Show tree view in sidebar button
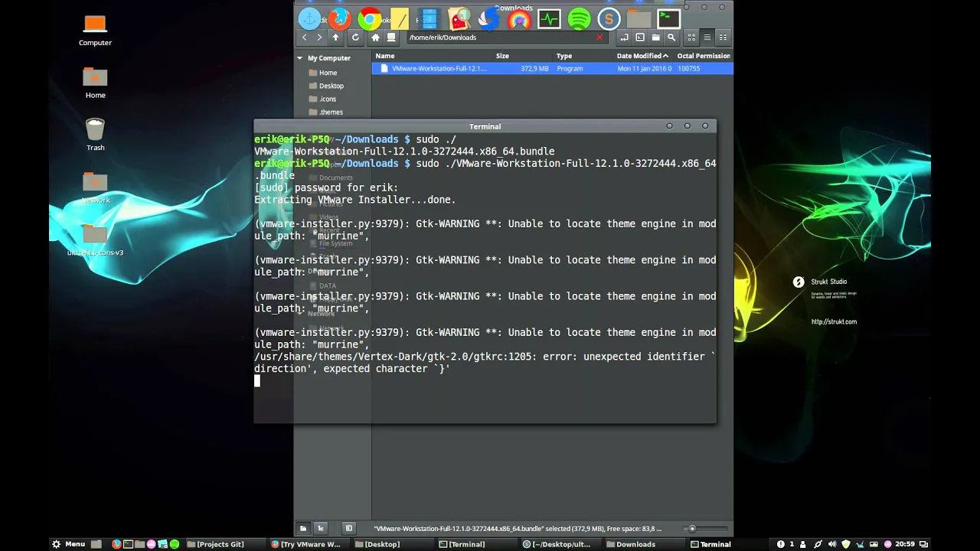This screenshot has height=551, width=980. pyautogui.click(x=321, y=528)
